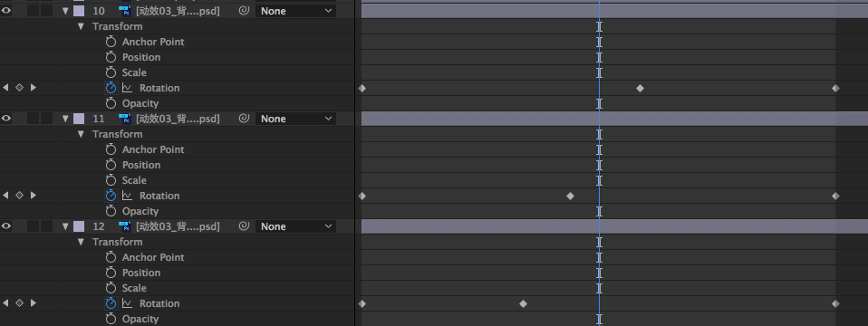Enable Opacity stopwatch on layer 12
This screenshot has width=868, height=326.
click(x=111, y=319)
